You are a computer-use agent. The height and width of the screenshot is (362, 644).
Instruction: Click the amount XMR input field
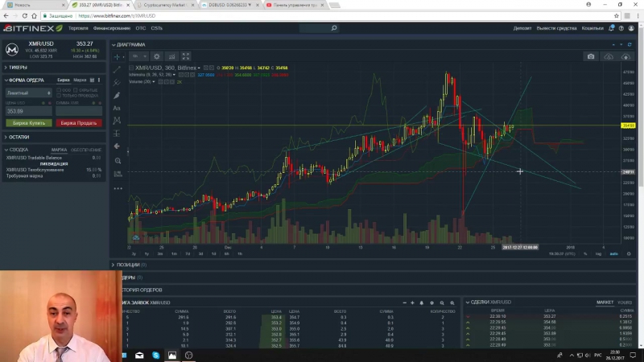[x=79, y=111]
